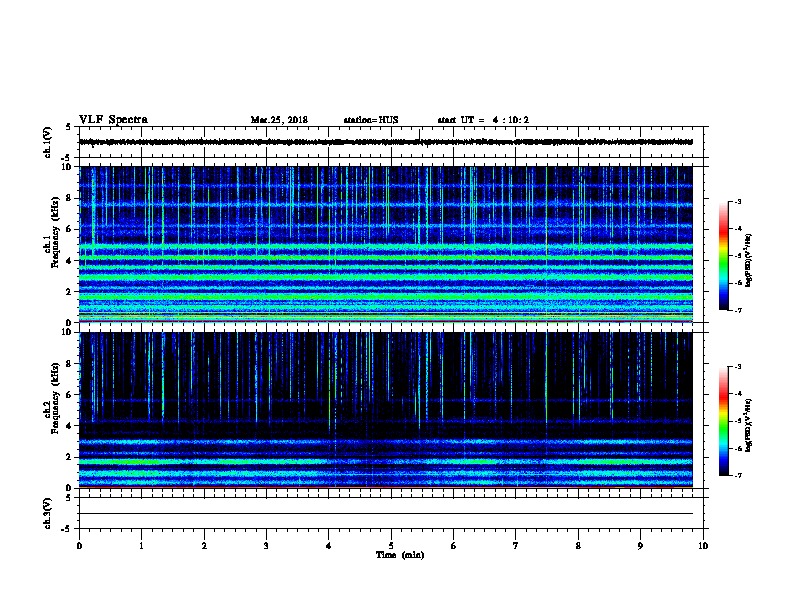Click the "2" kHz tick on ch.2 axis
Screen dimensions: 792x612
click(70, 457)
